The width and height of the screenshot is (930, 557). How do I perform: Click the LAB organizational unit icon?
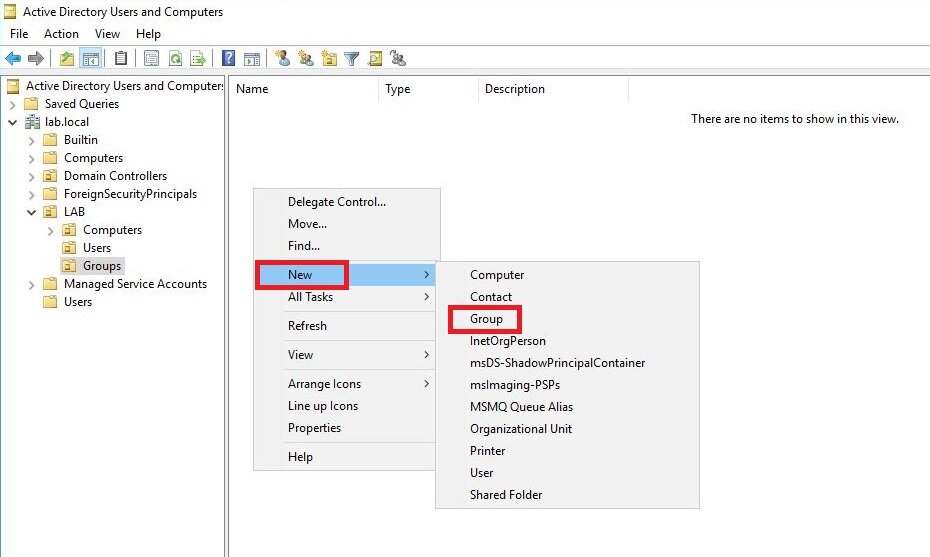(x=50, y=212)
